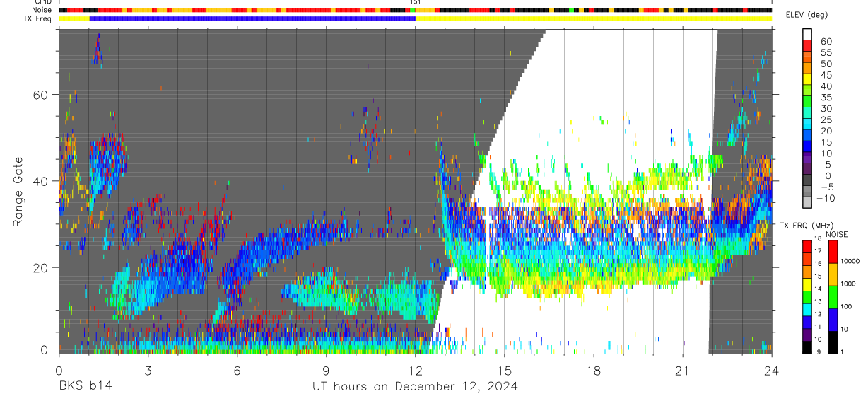Pick the yellow swatch in TX FRQ colorbar

coord(807,283)
